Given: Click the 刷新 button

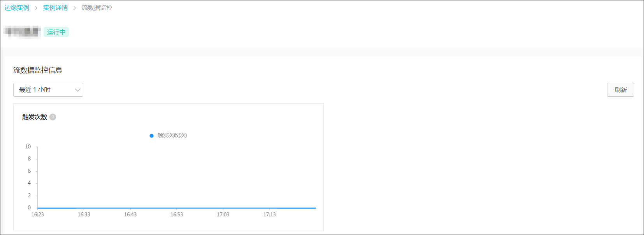Looking at the screenshot, I should tap(621, 90).
